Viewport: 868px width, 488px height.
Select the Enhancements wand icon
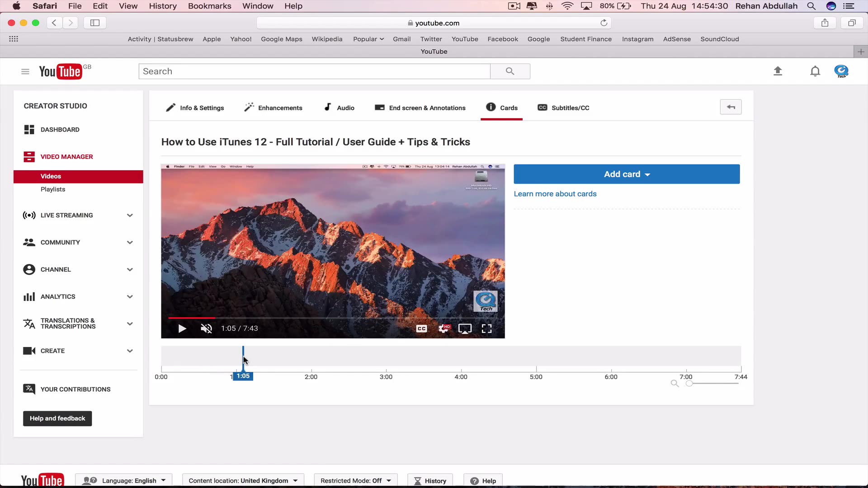point(249,107)
